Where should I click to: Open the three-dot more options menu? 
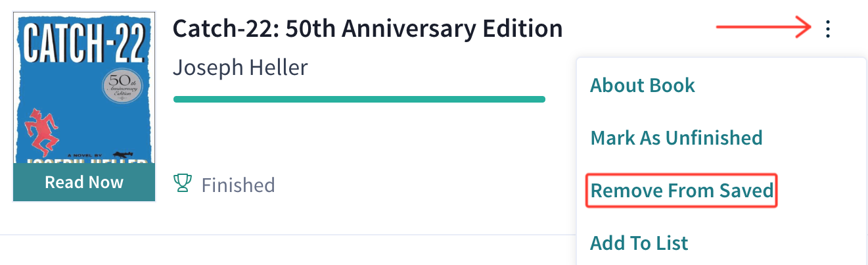[x=827, y=28]
